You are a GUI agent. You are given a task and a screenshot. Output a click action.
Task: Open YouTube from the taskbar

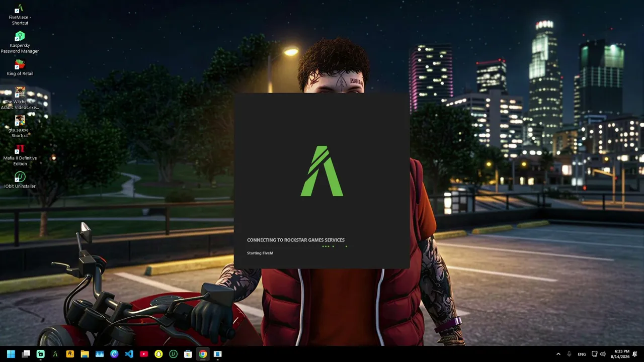click(144, 354)
